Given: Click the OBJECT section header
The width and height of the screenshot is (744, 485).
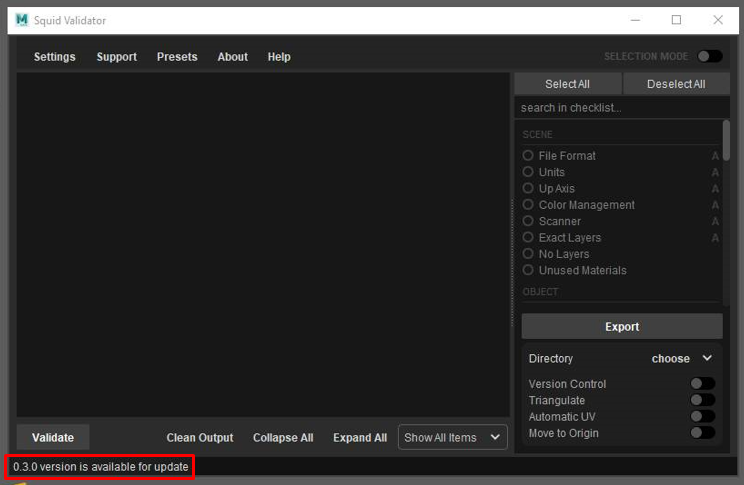Looking at the screenshot, I should (x=540, y=292).
